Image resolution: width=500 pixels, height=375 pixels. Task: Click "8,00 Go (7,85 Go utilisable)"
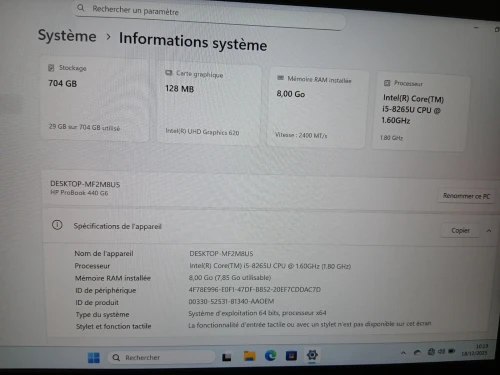(230, 277)
